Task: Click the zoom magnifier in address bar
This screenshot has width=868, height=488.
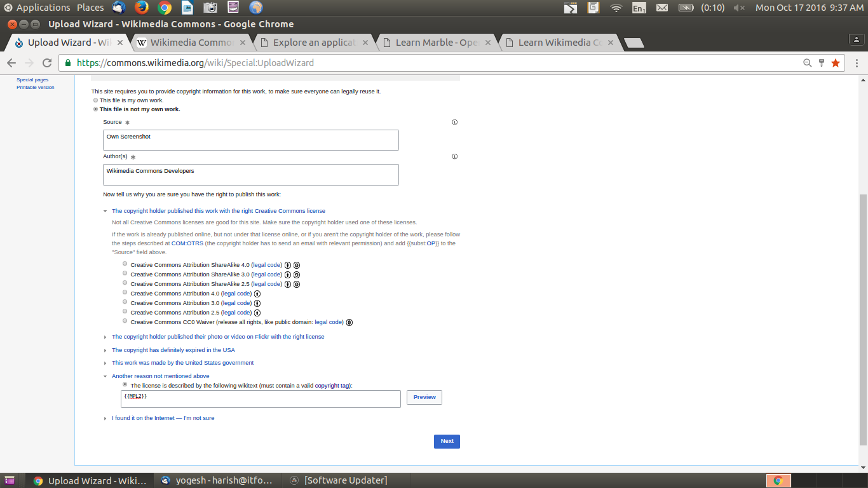Action: (x=808, y=63)
